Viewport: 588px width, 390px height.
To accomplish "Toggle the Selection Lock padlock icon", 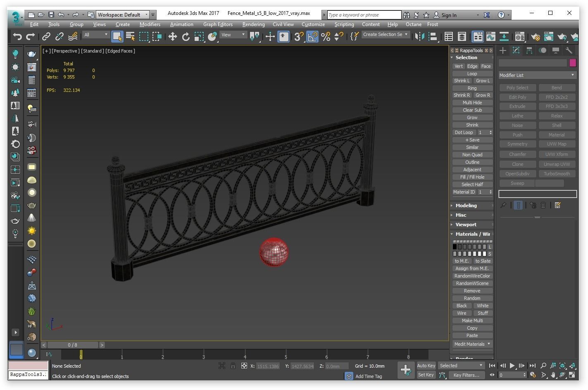I will tap(233, 366).
